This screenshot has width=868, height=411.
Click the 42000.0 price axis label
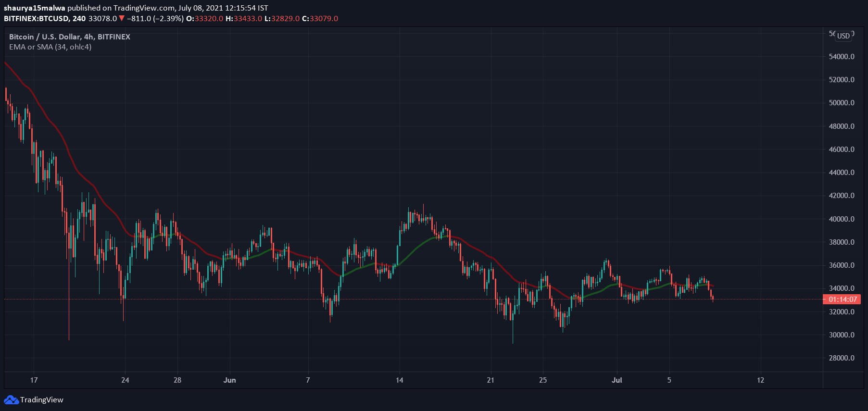pos(842,196)
